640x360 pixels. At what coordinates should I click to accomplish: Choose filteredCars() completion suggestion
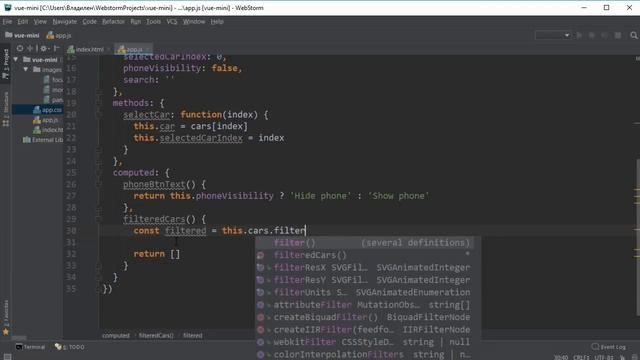point(364,255)
